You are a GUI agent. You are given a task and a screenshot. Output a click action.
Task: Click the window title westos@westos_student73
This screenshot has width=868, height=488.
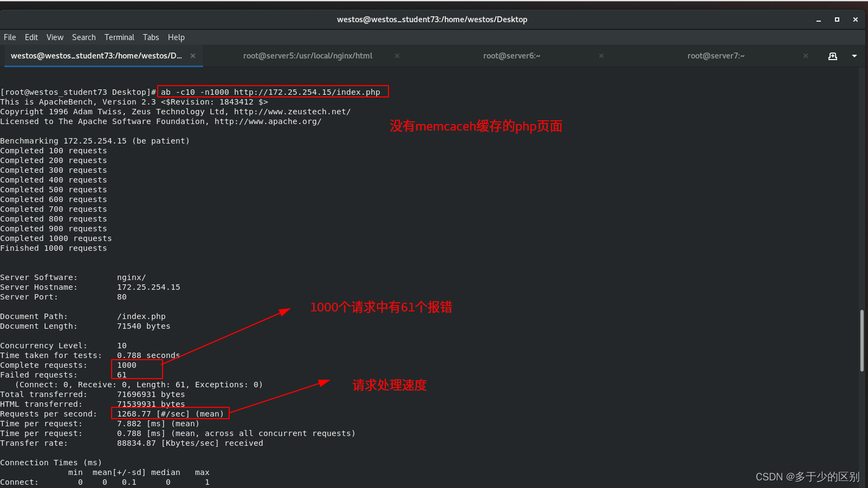point(432,19)
